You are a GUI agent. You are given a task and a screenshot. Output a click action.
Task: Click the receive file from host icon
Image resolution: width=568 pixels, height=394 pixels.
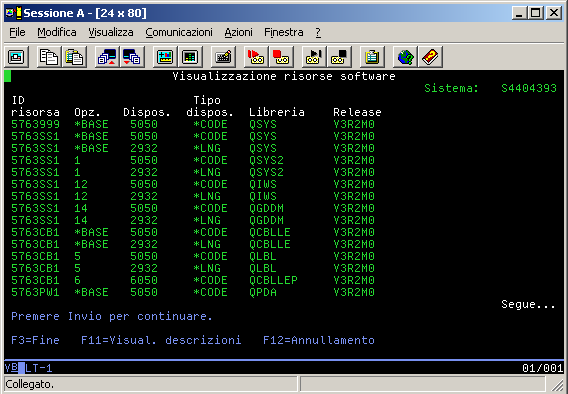pyautogui.click(x=132, y=57)
